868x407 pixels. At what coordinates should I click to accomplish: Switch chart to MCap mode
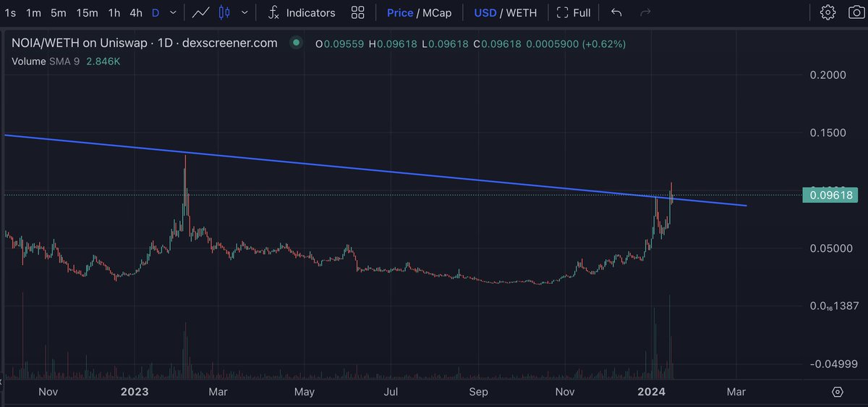438,12
